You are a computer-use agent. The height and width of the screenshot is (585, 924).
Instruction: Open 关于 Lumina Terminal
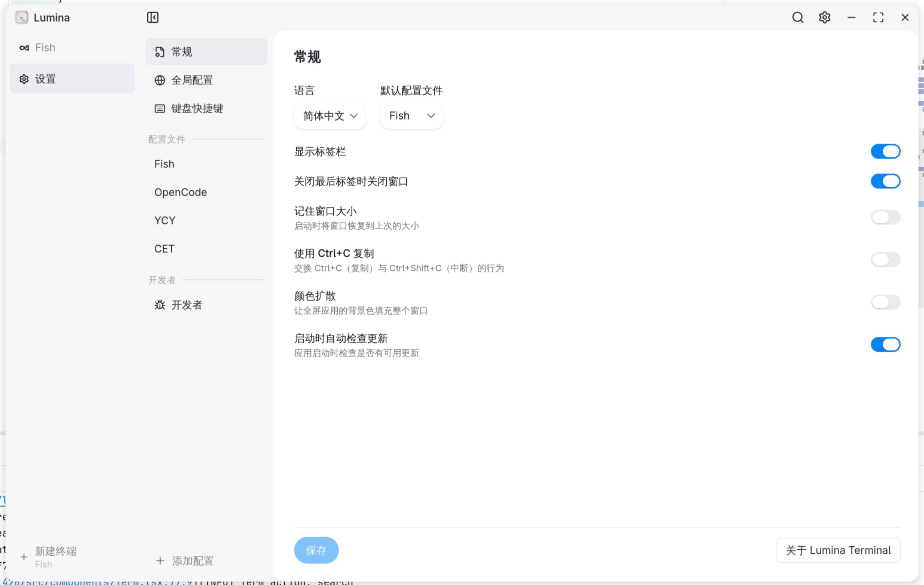pos(838,550)
